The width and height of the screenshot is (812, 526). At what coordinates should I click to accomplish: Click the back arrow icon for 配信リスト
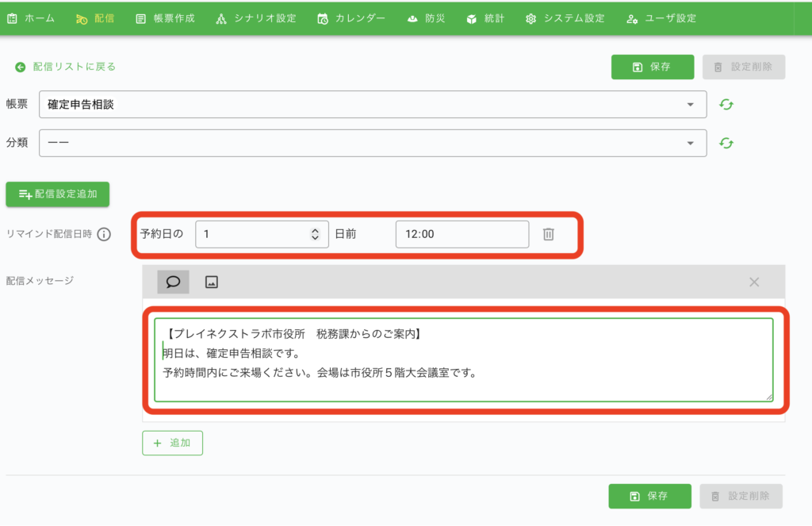pos(20,67)
